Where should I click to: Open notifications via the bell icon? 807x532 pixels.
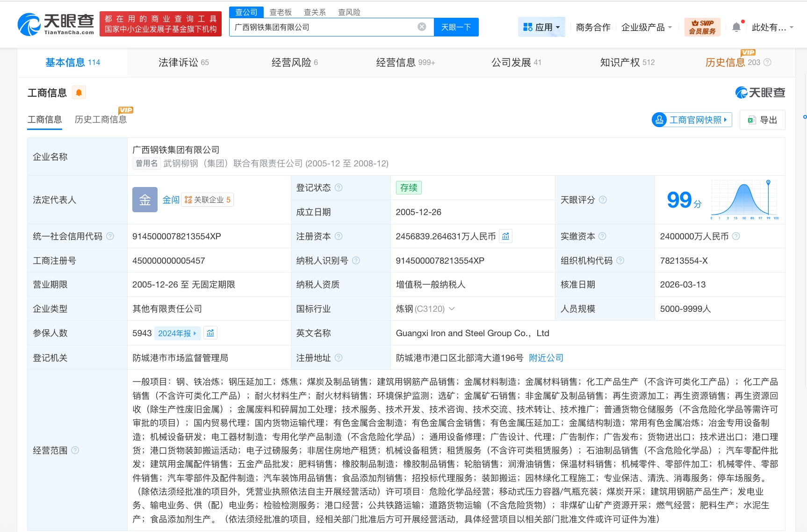tap(737, 27)
